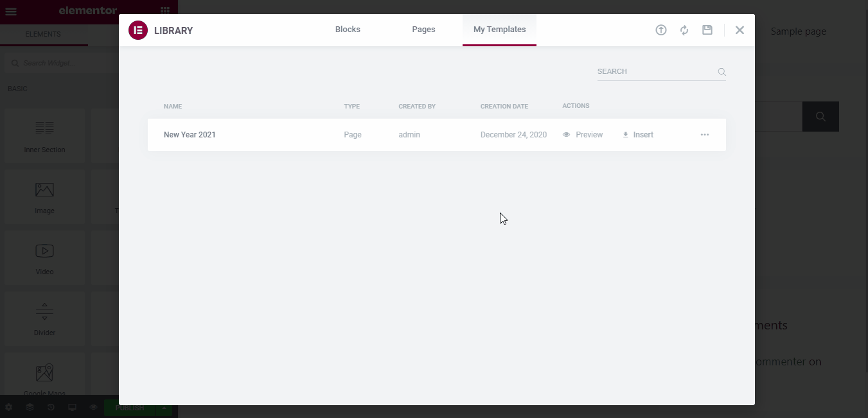The height and width of the screenshot is (418, 868).
Task: Click the Publish button
Action: point(130,408)
